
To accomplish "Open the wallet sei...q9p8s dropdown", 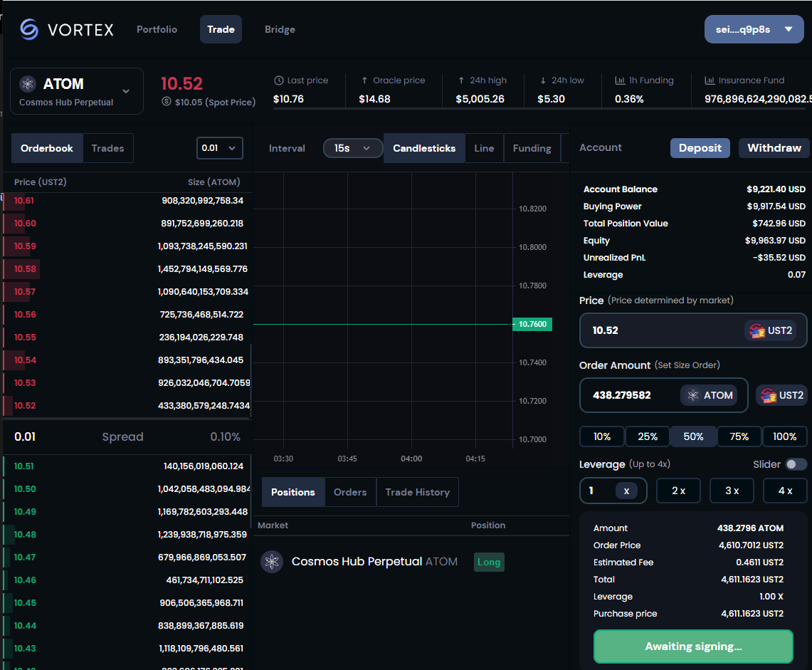I will click(x=754, y=29).
